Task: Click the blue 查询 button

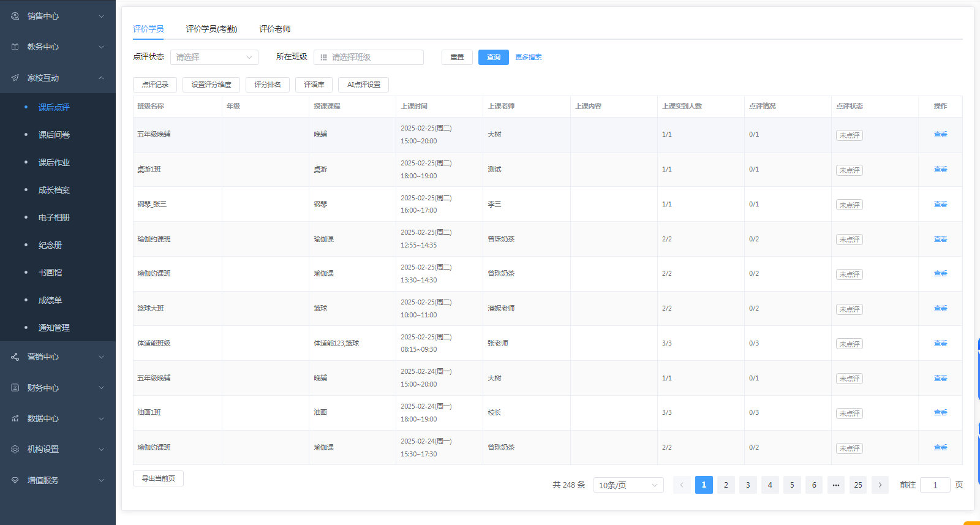Action: (x=494, y=57)
